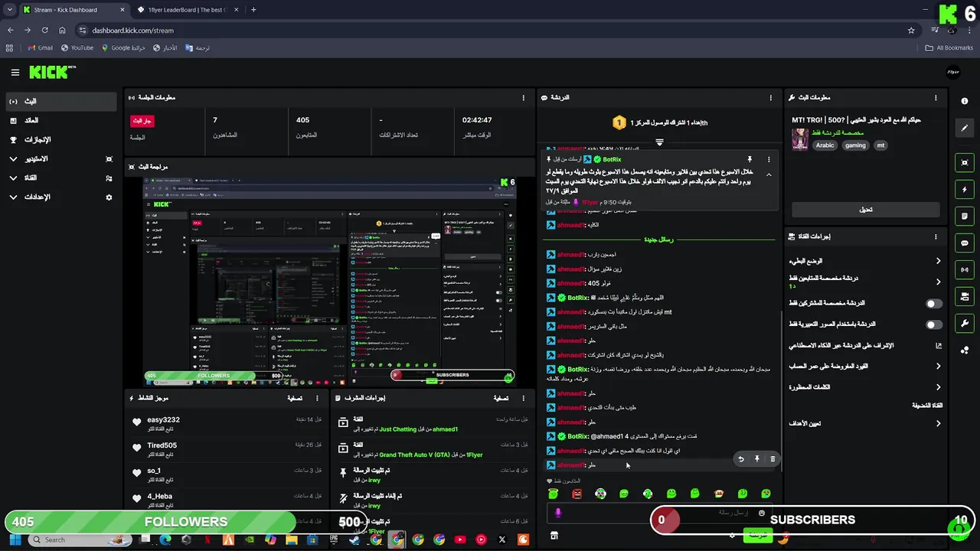Select الإنجازات in the sidebar
The height and width of the screenshot is (551, 980).
click(x=61, y=140)
